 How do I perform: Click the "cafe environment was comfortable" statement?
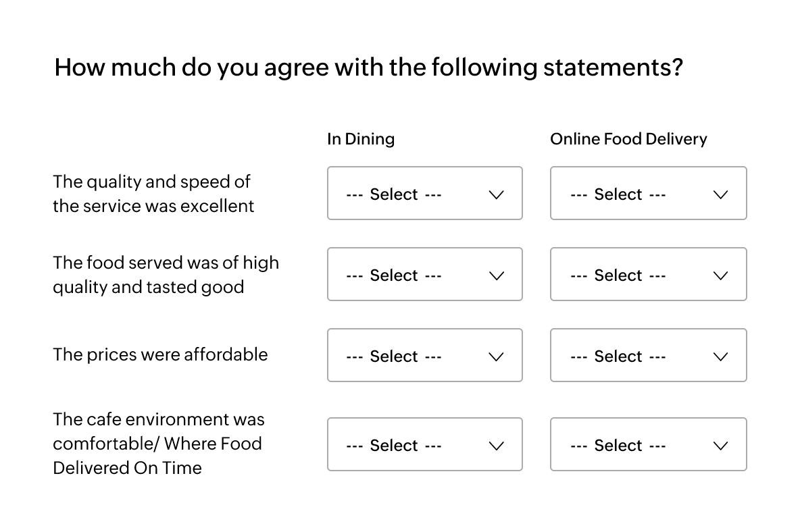(x=159, y=444)
